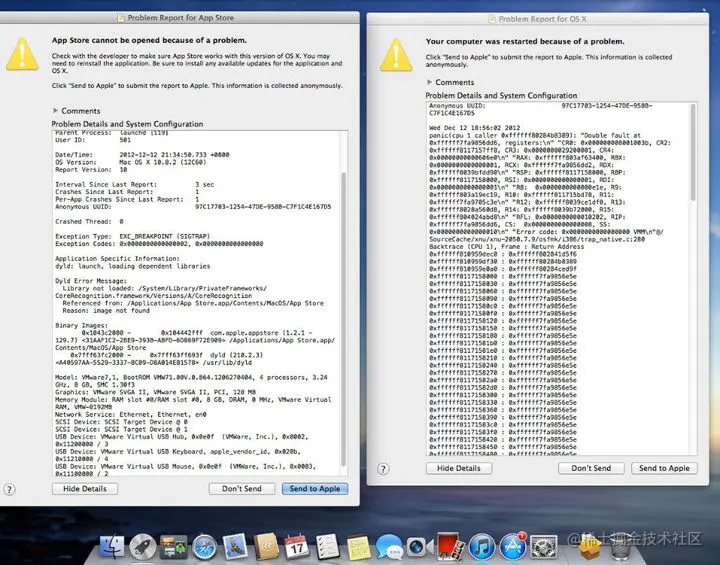Screen dimensions: 720x565
Task: Click Hide Details in OS X report
Action: [x=459, y=468]
